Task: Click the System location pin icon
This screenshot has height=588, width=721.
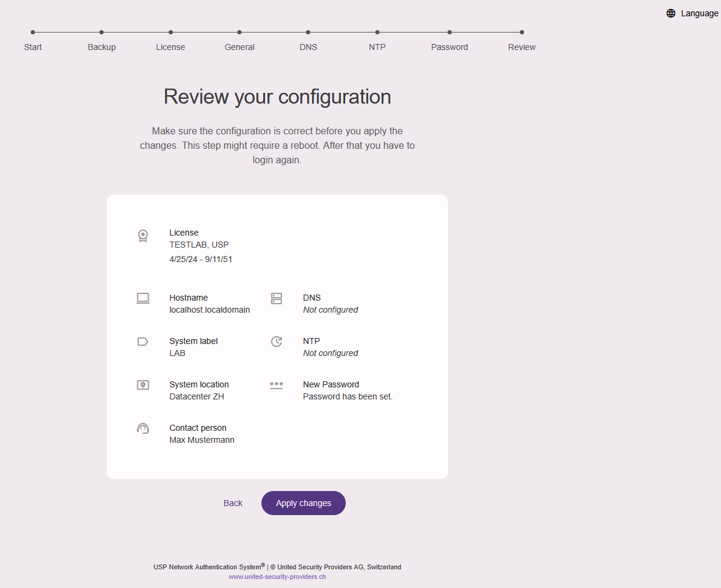Action: click(x=143, y=384)
